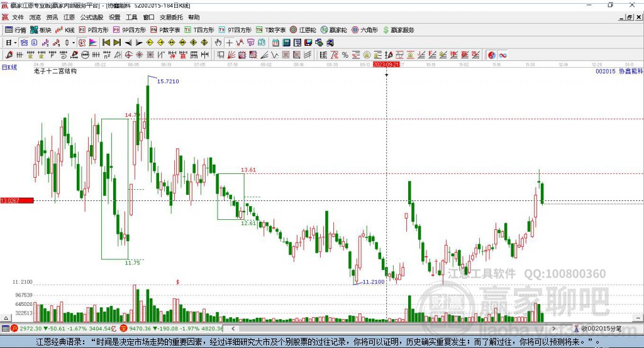The height and width of the screenshot is (348, 644).
Task: Open the 浏览 menu
Action: coord(35,17)
